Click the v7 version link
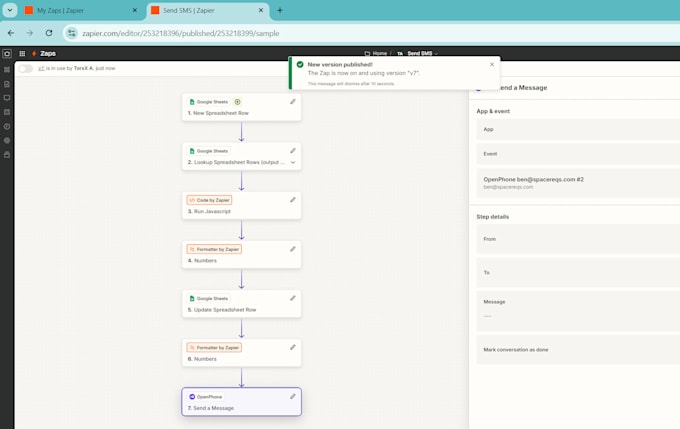 pos(41,69)
